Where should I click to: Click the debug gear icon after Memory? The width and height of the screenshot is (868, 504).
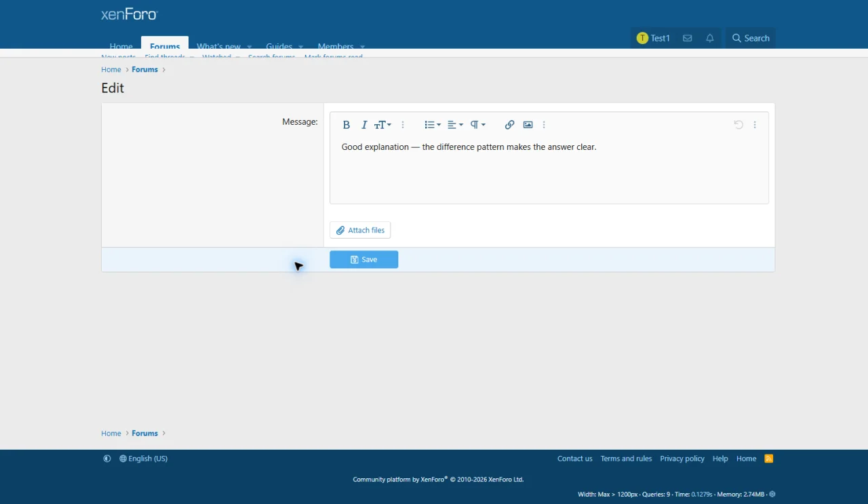point(772,495)
